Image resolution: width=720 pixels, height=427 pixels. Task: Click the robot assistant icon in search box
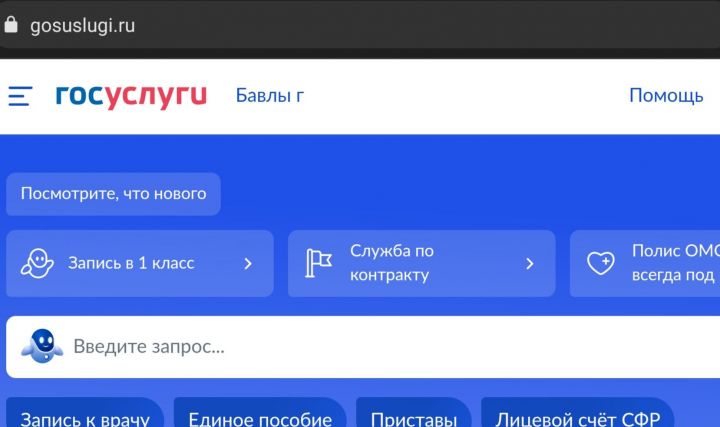coord(42,346)
